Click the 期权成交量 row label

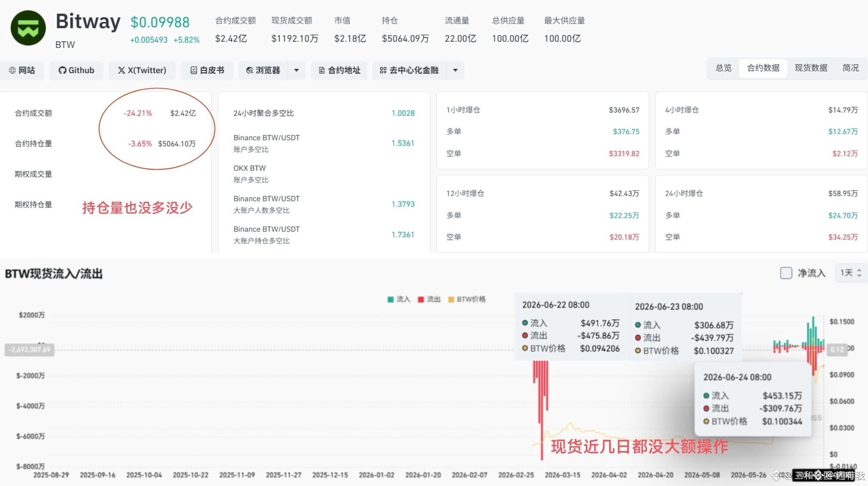tap(33, 174)
